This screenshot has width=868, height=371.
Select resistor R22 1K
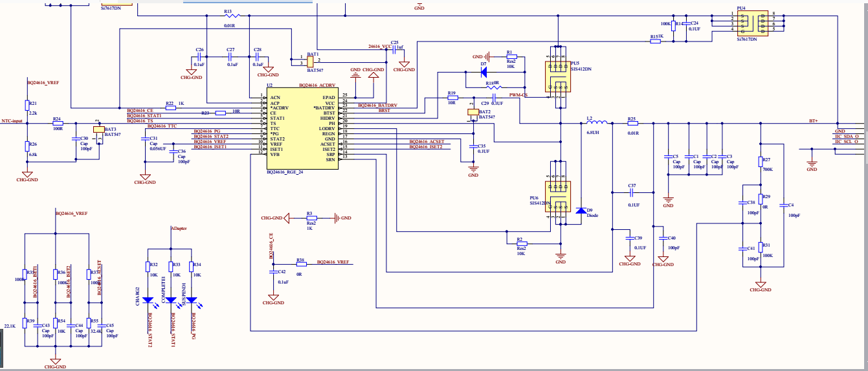170,107
